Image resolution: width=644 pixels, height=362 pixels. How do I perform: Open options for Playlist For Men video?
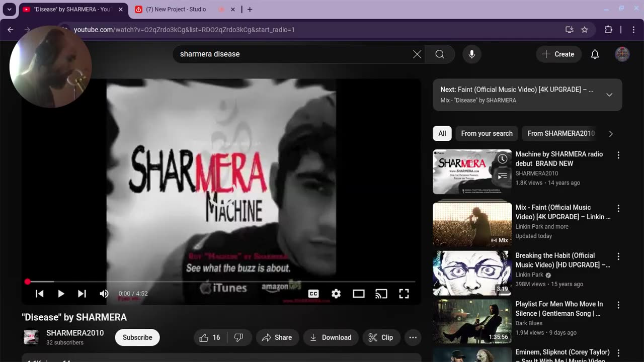618,305
